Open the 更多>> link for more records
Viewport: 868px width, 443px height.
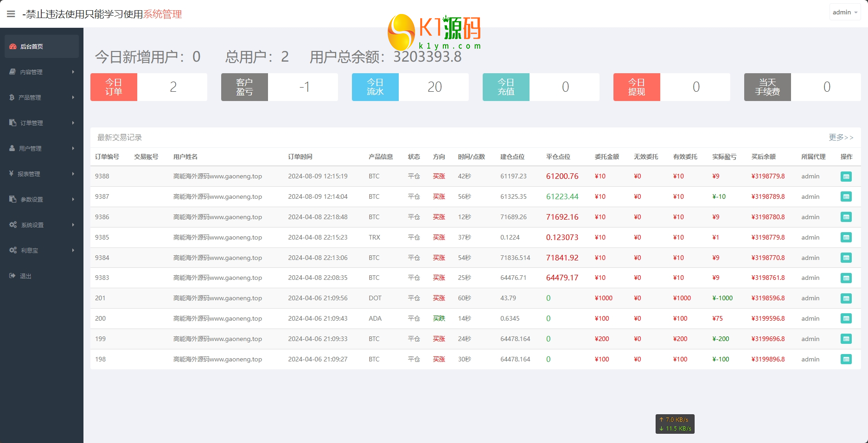tap(841, 138)
